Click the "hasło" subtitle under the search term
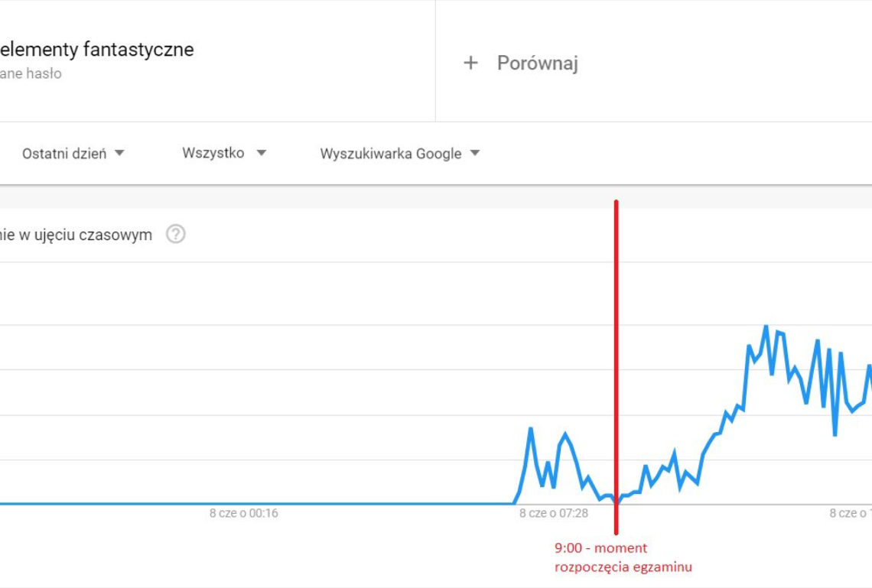This screenshot has height=588, width=872. (44, 74)
